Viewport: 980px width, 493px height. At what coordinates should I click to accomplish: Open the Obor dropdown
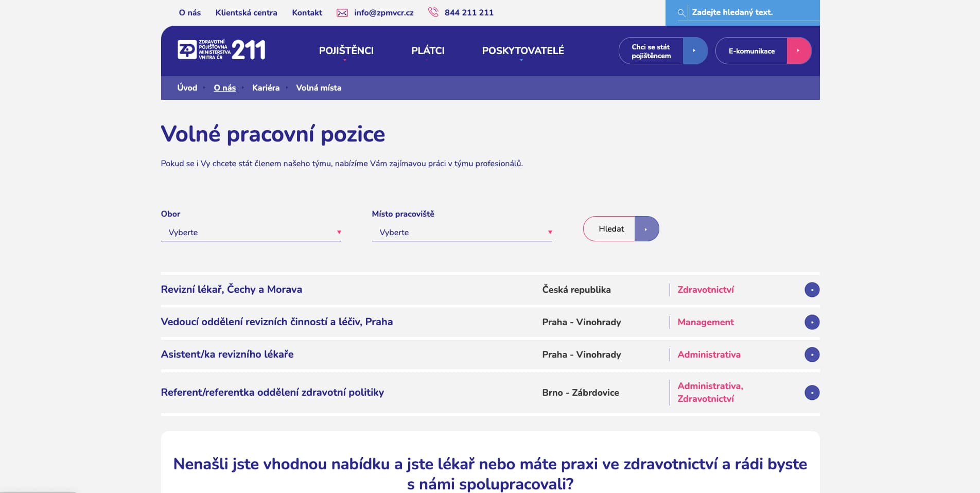[x=251, y=233]
